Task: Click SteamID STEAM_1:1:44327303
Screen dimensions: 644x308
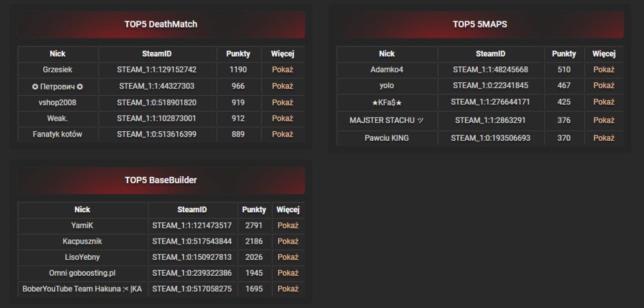Action: 157,86
